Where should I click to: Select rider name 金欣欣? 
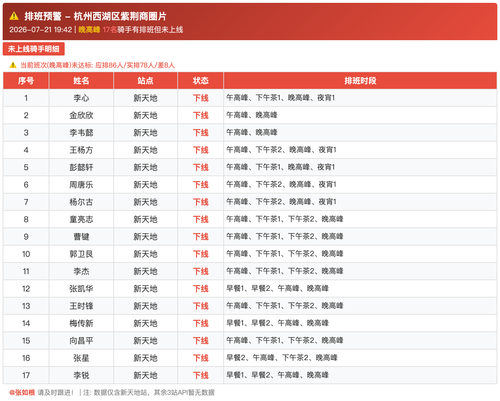(x=81, y=115)
